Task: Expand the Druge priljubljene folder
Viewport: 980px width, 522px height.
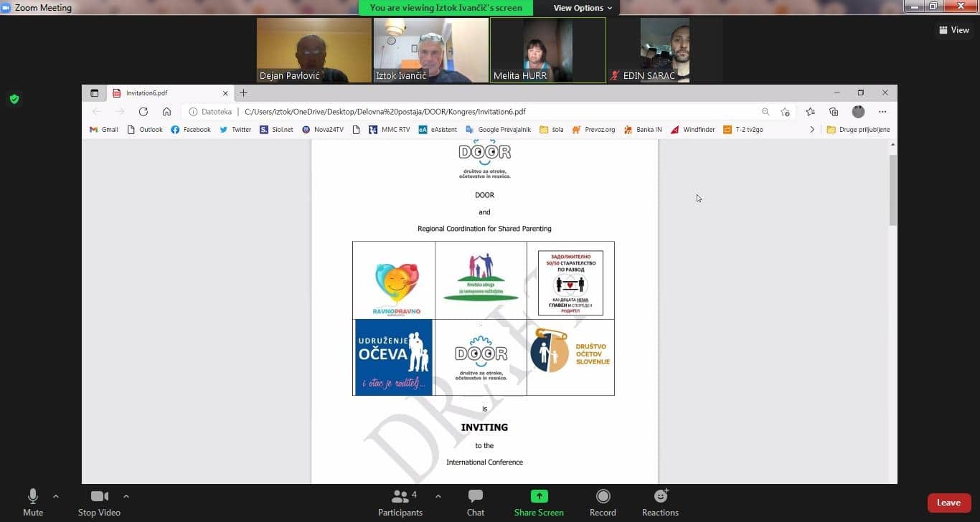Action: point(858,130)
